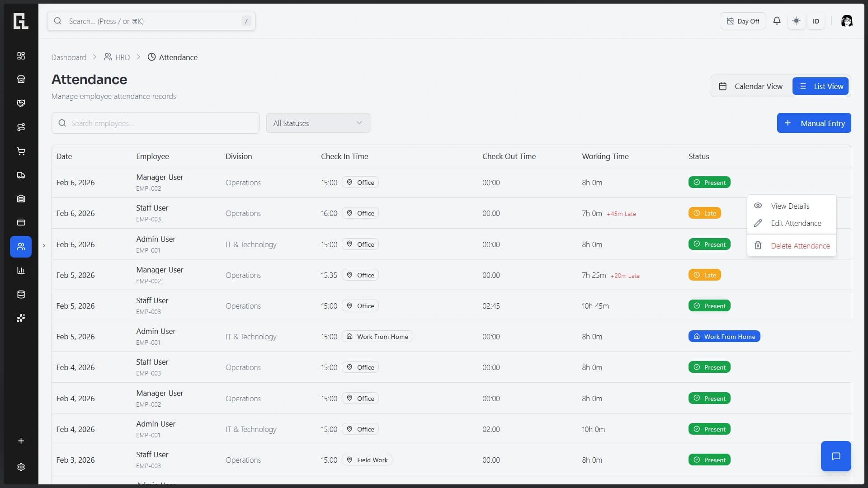Click the 02:45 check out time
This screenshot has width=868, height=488.
tap(491, 306)
